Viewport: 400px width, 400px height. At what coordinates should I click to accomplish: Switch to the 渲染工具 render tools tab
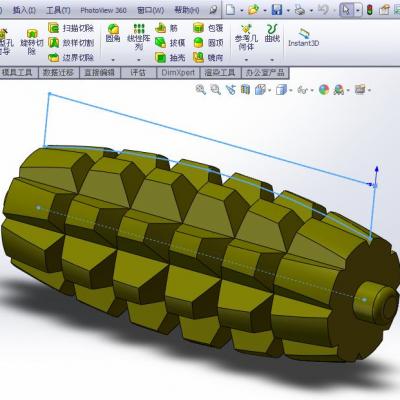[220, 73]
